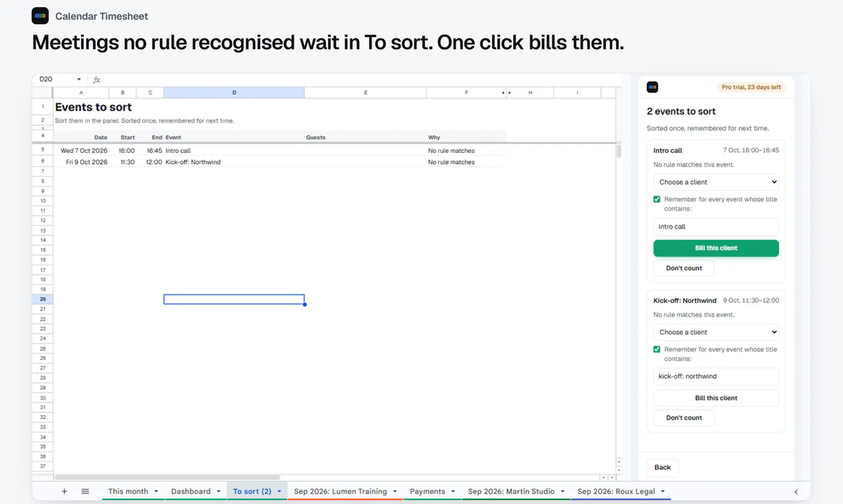Select column D header
843x504 pixels.
(234, 93)
